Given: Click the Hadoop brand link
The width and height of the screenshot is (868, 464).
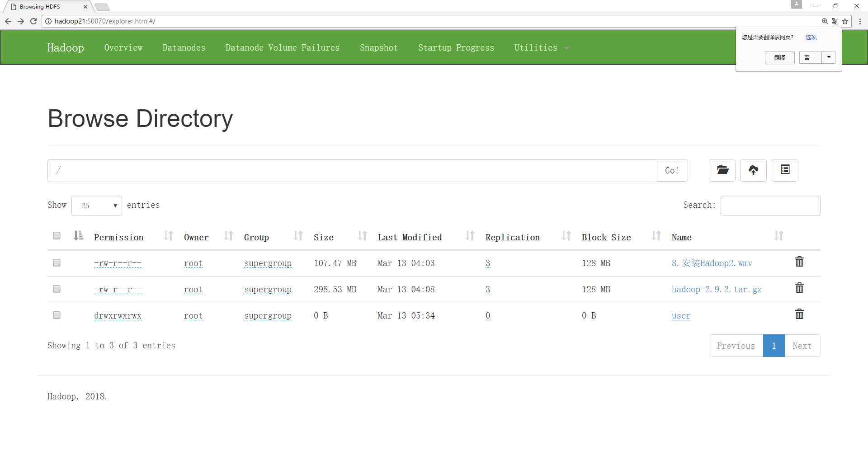Looking at the screenshot, I should tap(66, 48).
